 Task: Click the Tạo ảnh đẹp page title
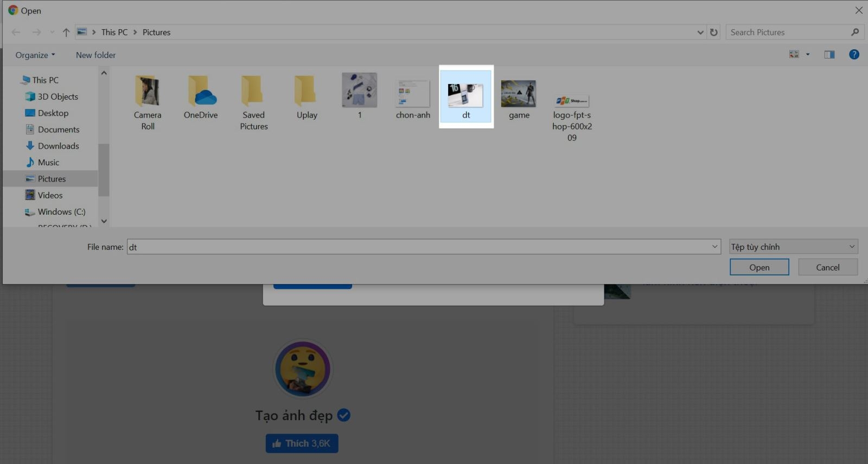294,416
